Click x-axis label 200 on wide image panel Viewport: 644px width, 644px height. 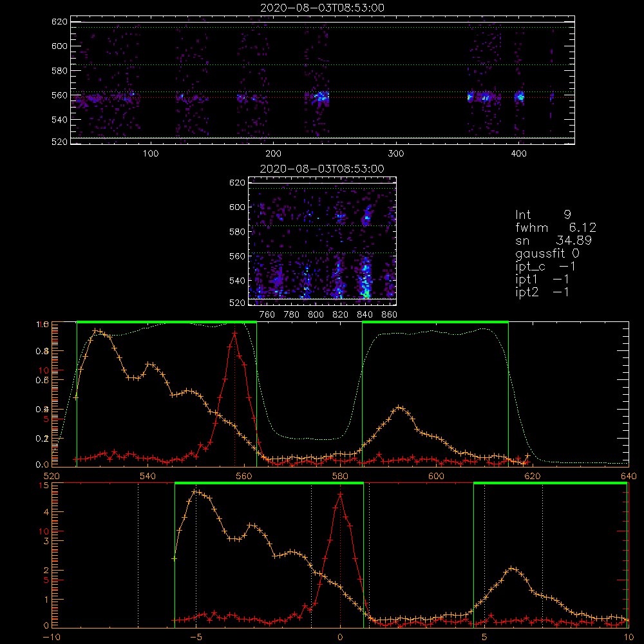[273, 154]
